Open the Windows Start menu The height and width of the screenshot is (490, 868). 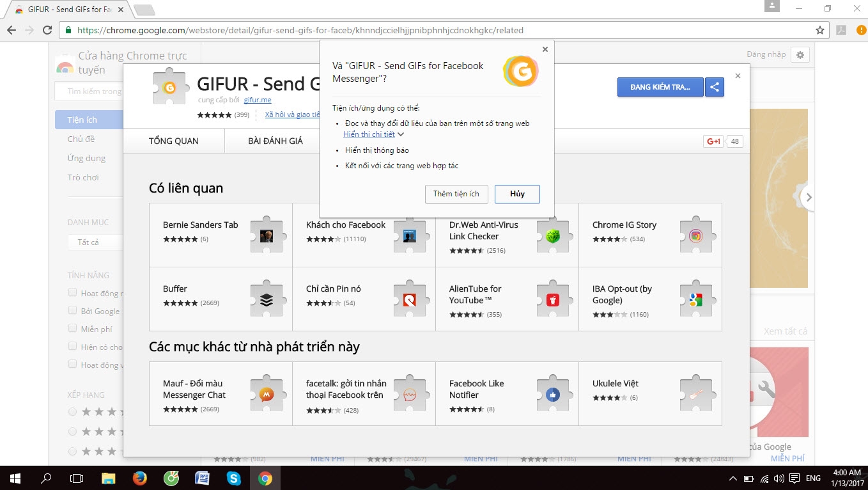tap(15, 478)
